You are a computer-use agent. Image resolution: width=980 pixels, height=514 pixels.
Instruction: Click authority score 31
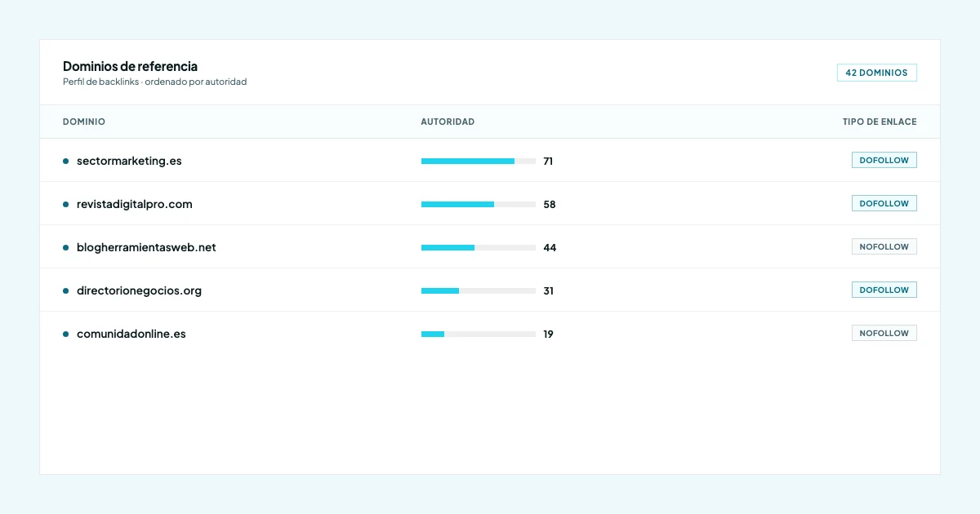549,291
